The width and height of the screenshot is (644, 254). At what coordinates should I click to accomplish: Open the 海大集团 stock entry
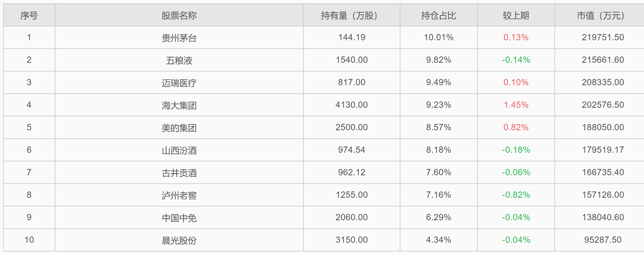179,105
